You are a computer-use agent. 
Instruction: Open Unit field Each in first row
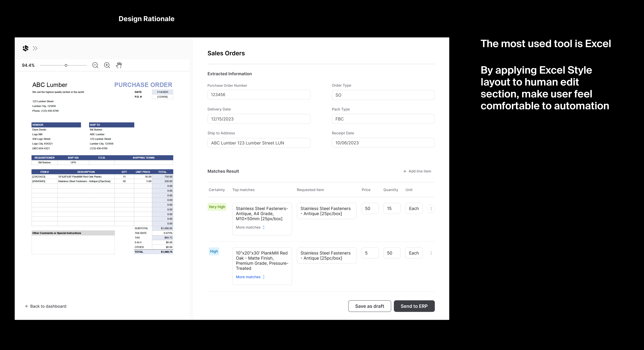pyautogui.click(x=414, y=208)
